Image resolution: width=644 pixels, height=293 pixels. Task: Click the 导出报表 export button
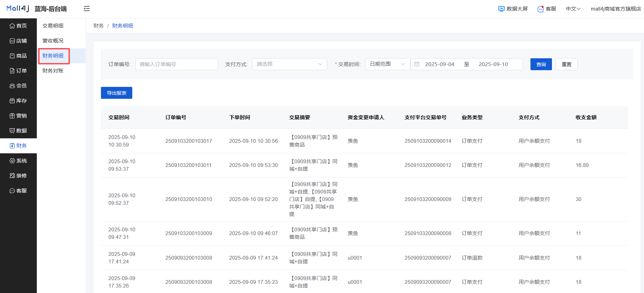click(117, 93)
